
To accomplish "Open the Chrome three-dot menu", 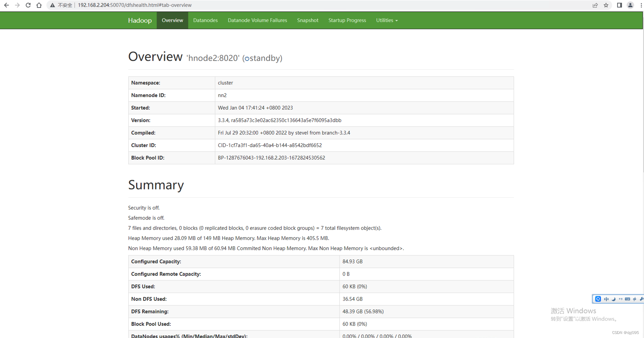I will pos(641,5).
